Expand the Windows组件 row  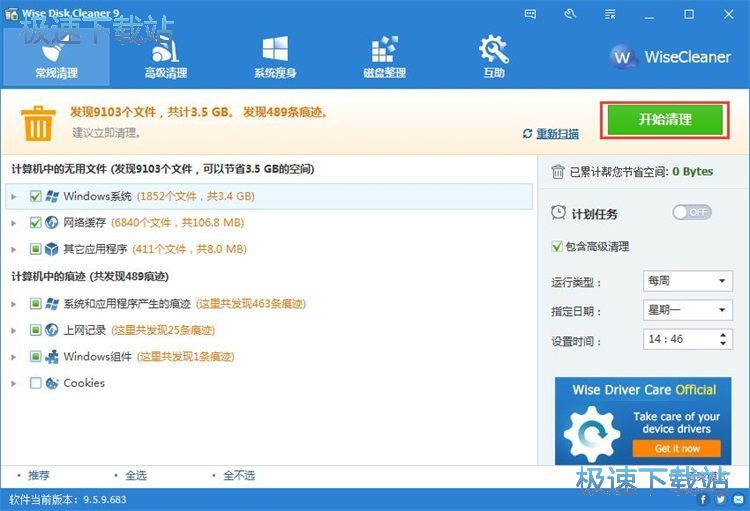click(x=14, y=357)
